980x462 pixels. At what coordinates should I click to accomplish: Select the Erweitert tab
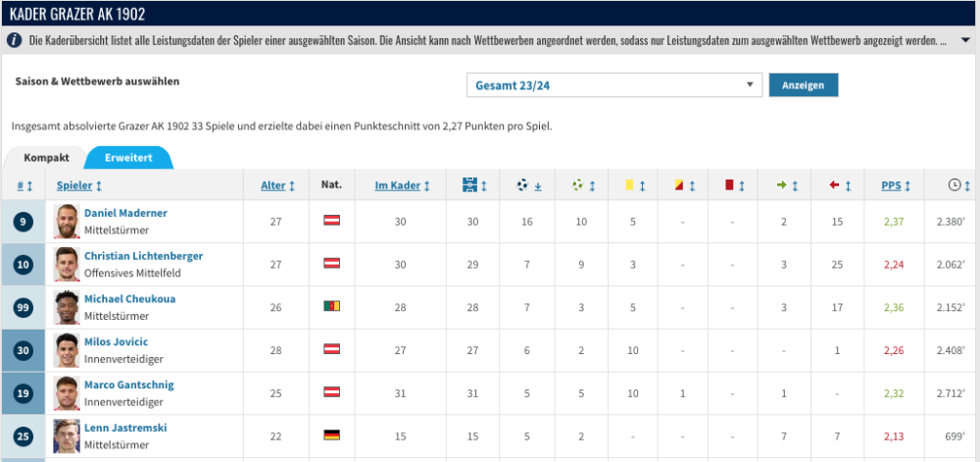tap(128, 157)
